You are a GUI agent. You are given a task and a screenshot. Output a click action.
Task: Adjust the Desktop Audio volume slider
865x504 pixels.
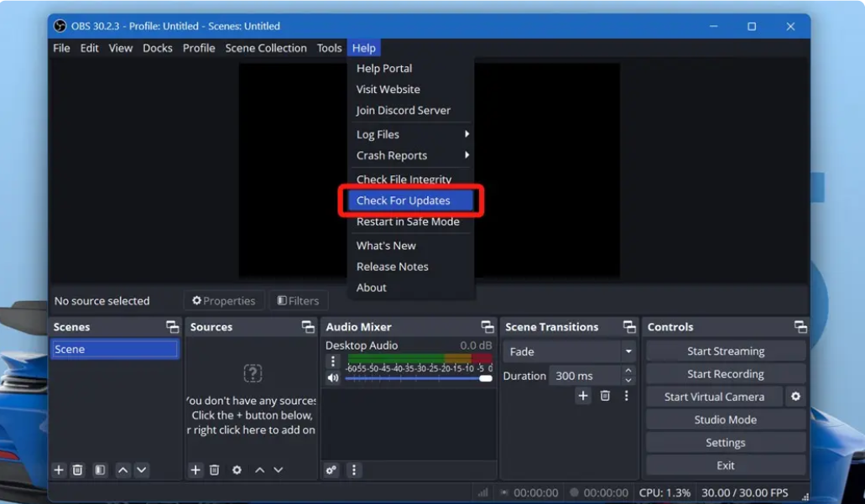click(418, 378)
